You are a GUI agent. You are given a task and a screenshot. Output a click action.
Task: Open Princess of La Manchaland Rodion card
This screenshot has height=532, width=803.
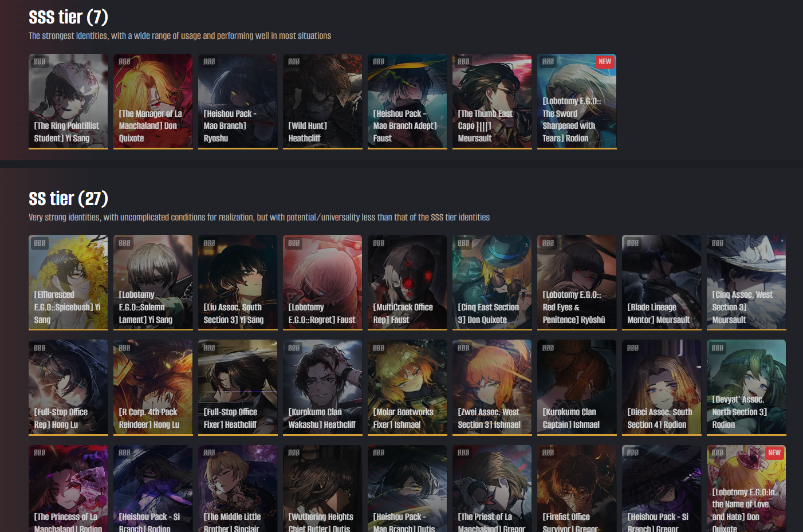click(68, 488)
